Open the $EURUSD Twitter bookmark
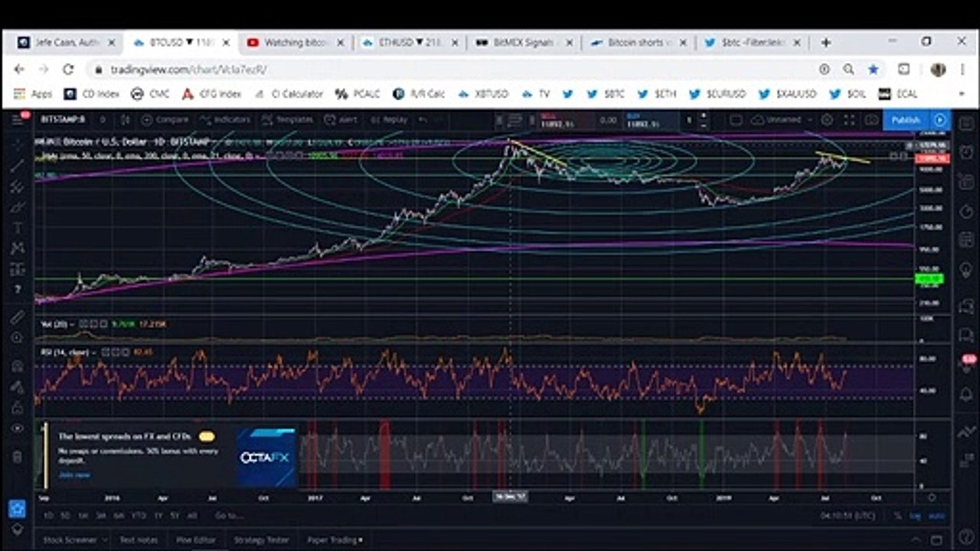Screen dimensions: 980x551 pos(717,94)
